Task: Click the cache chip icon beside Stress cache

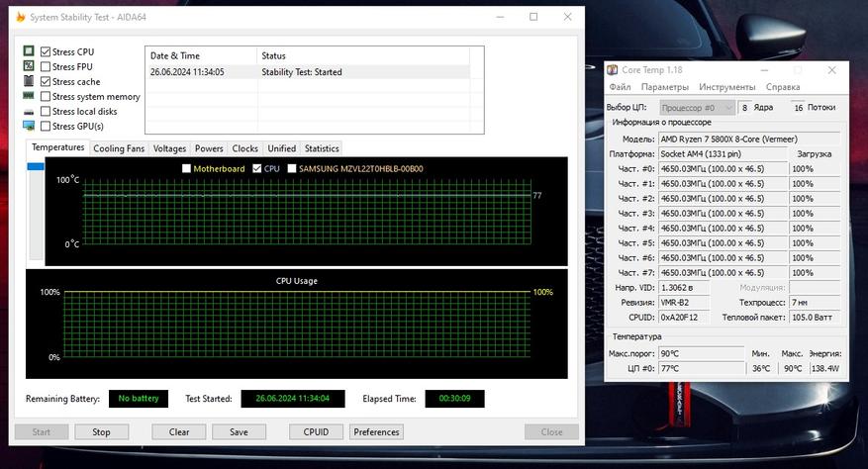Action: [x=29, y=81]
